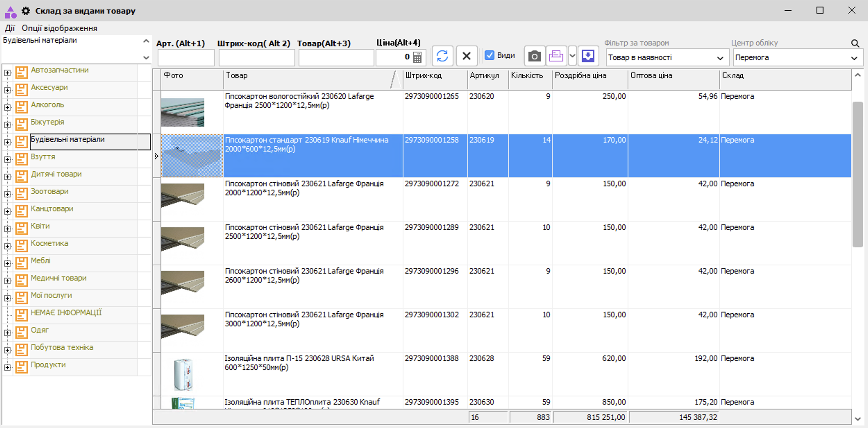This screenshot has width=868, height=428.
Task: Expand the Продукти tree node
Action: click(7, 368)
